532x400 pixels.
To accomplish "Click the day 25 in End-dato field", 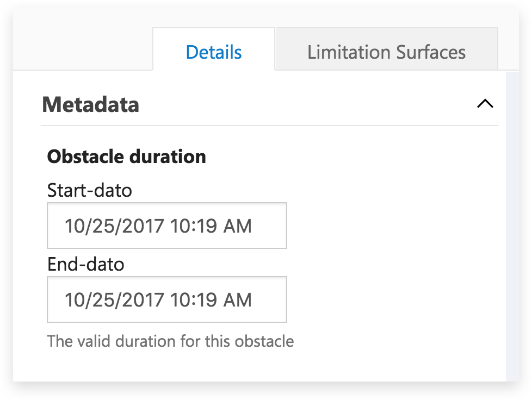I will click(103, 300).
